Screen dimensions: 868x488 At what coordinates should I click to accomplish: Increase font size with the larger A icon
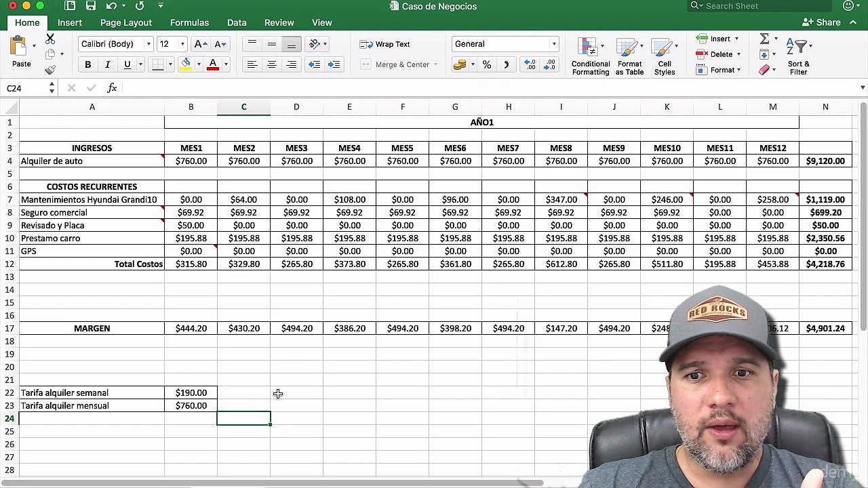click(x=200, y=44)
